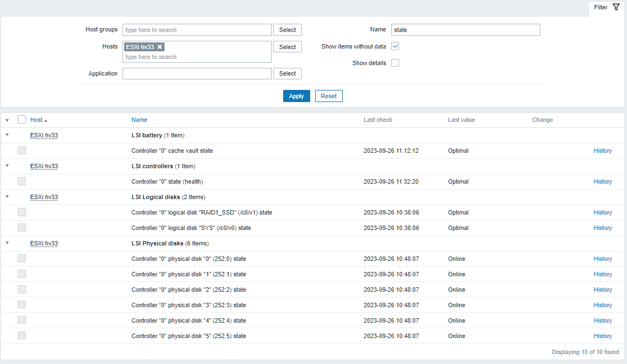Viewport: 627px width, 364px height.
Task: Click item name physical disk "3" (252:3) state
Action: pos(189,306)
